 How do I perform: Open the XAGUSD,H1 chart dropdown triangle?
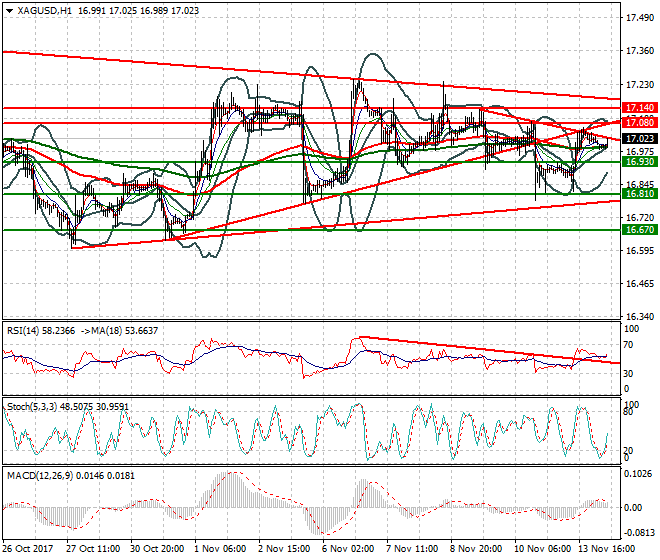click(x=9, y=11)
